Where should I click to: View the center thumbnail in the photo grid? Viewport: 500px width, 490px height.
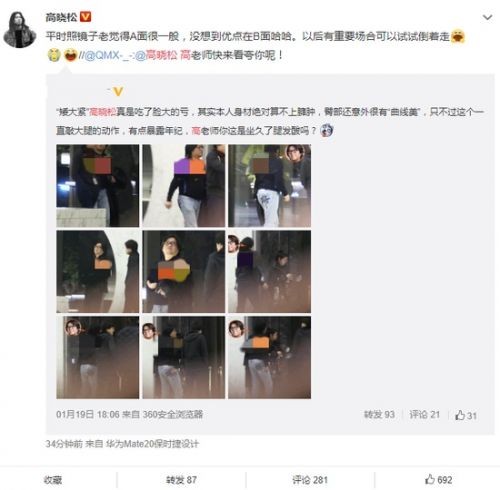184,272
